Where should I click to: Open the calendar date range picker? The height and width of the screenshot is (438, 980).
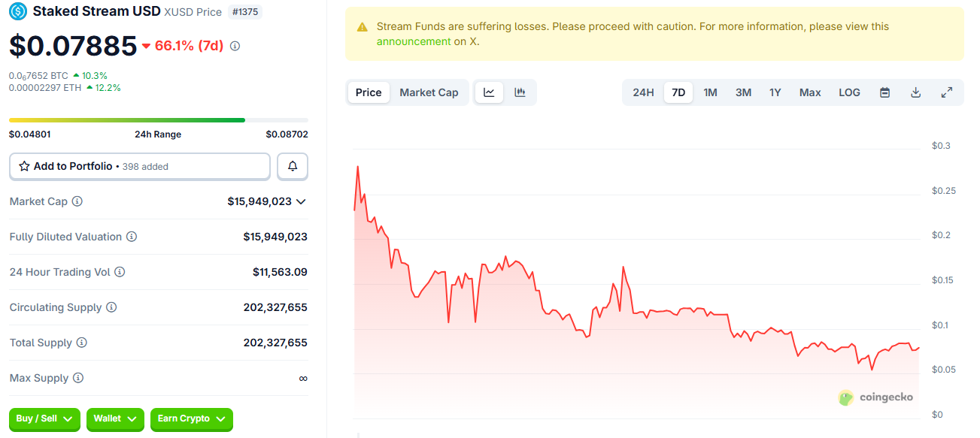tap(884, 92)
